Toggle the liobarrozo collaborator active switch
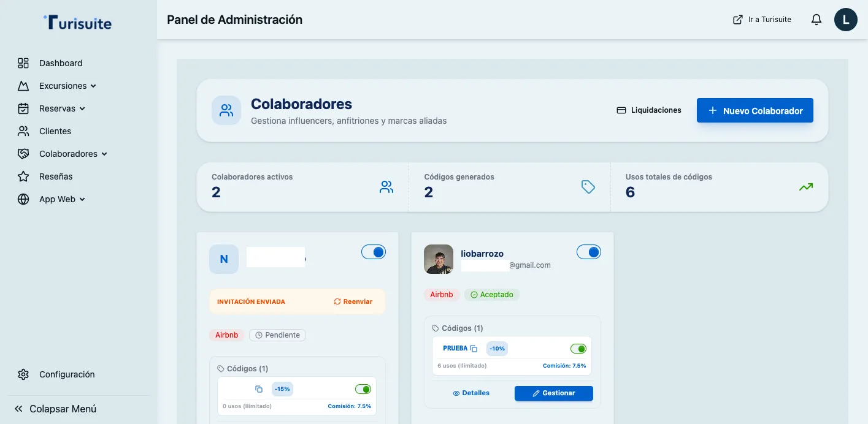This screenshot has height=424, width=868. click(x=589, y=252)
